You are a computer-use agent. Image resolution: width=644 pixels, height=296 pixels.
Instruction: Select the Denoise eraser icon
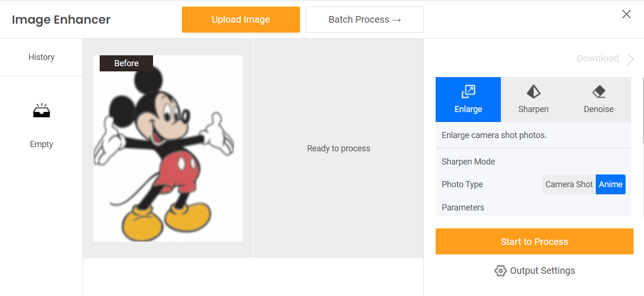pos(599,91)
